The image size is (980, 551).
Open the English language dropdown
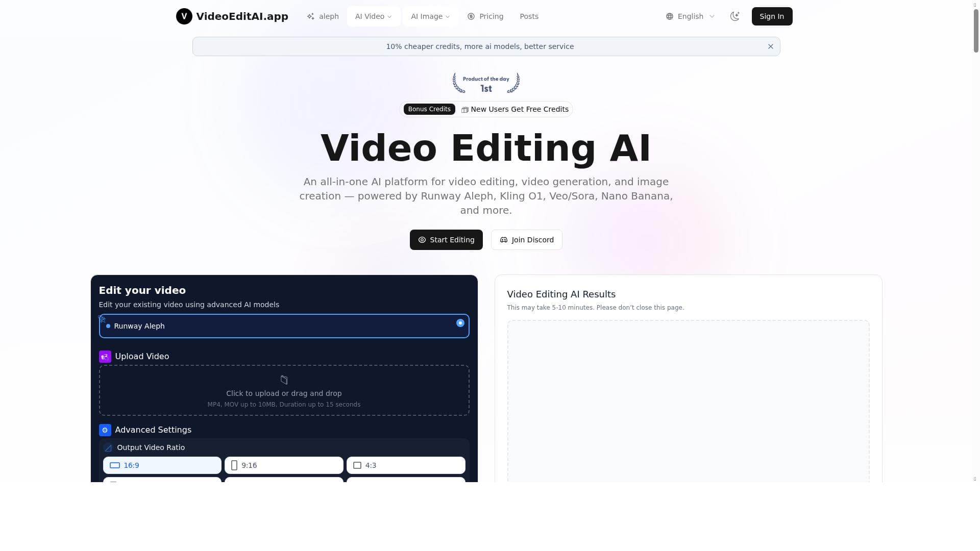691,16
